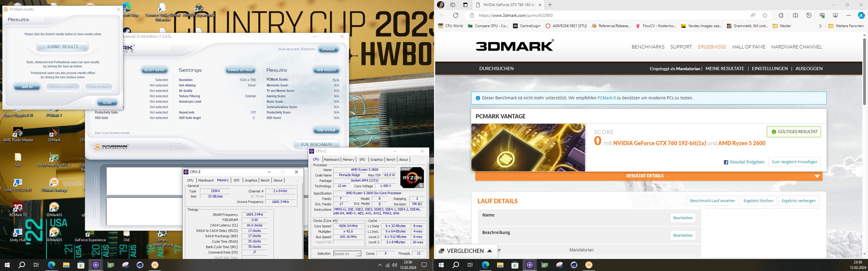Open the AMD Ryzen Master desktop icon
Image resolution: width=868 pixels, height=271 pixels.
point(18,135)
